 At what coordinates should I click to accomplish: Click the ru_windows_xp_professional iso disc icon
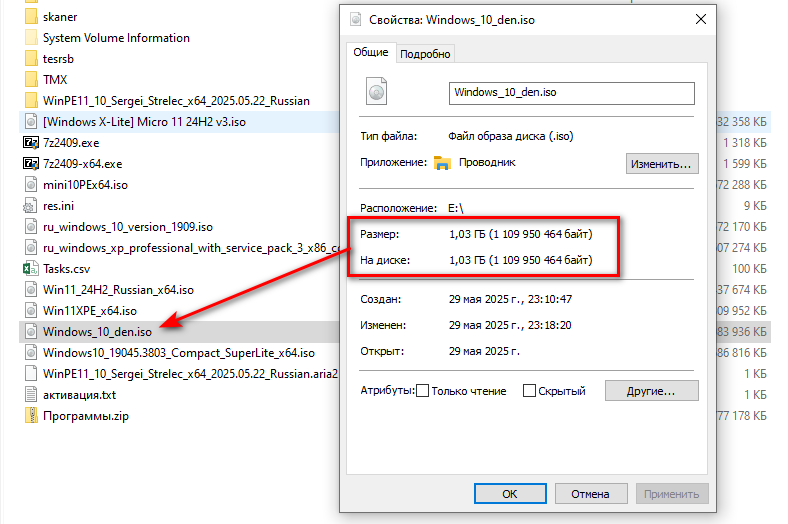pos(31,248)
